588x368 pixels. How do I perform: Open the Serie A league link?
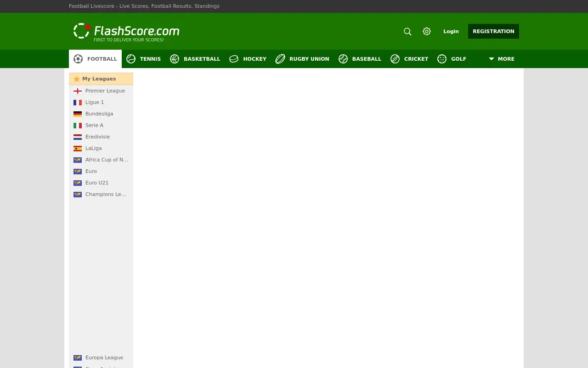(94, 125)
